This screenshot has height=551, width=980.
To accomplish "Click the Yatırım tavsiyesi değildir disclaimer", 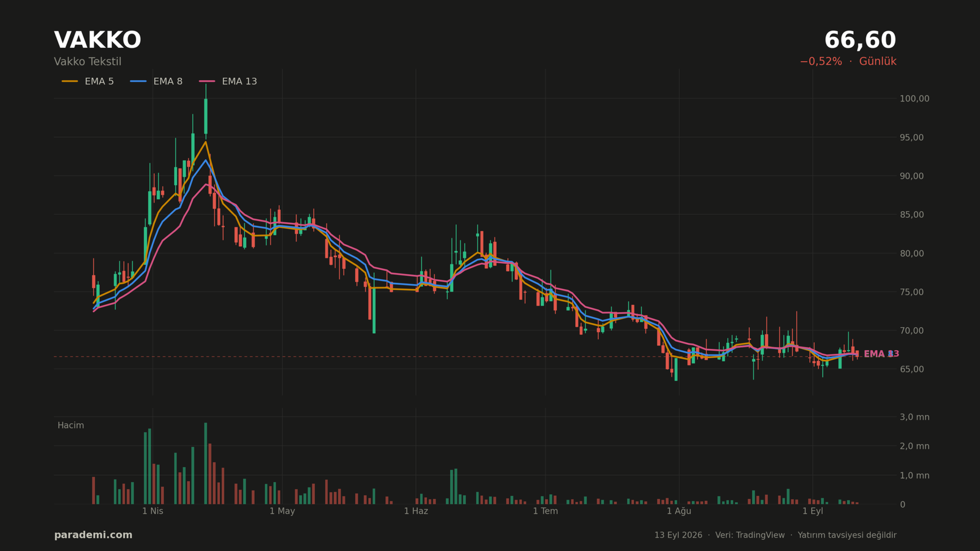I will pyautogui.click(x=847, y=535).
